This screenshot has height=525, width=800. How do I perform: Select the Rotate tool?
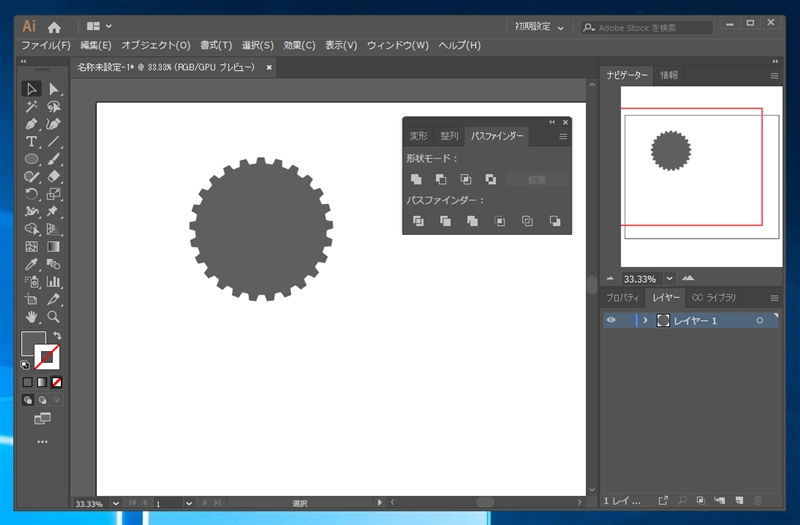(x=31, y=194)
